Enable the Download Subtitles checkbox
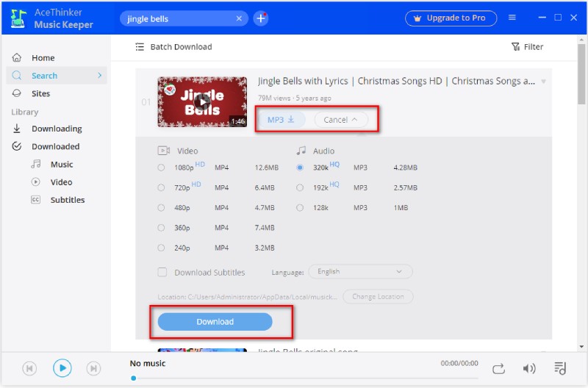Image resolution: width=588 pixels, height=388 pixels. 162,272
